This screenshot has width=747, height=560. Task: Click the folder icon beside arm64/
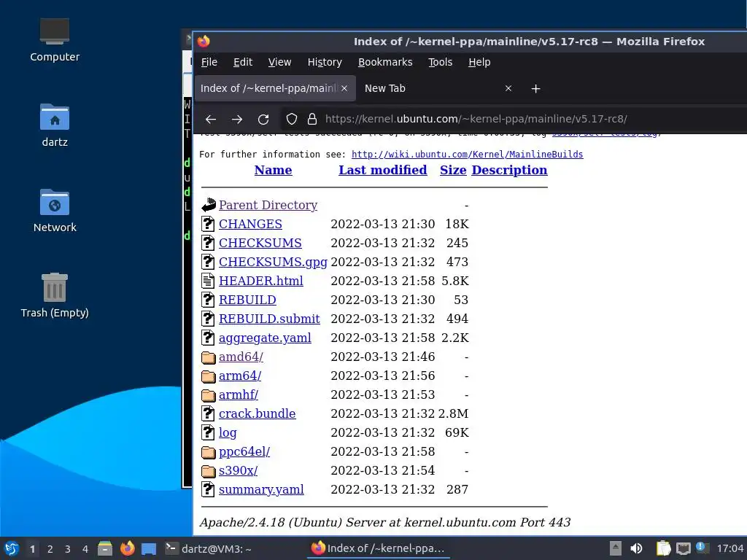click(208, 376)
